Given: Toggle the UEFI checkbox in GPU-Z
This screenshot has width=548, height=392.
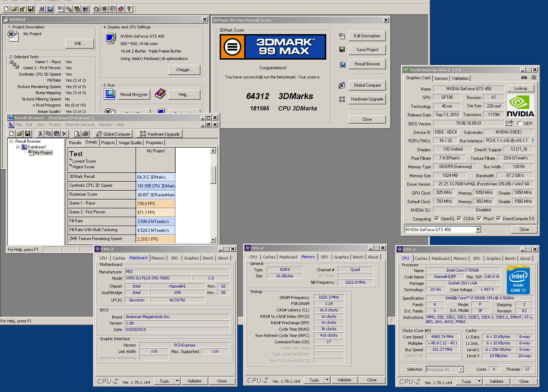Looking at the screenshot, I should click(520, 123).
